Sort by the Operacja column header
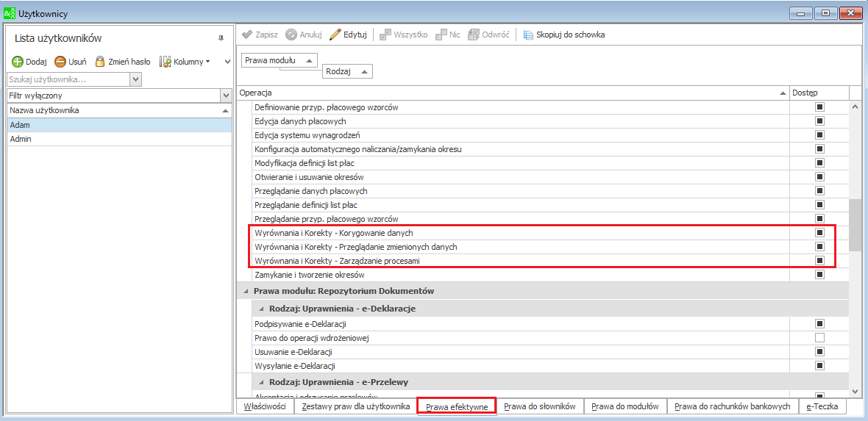Image resolution: width=868 pixels, height=421 pixels. click(x=513, y=93)
